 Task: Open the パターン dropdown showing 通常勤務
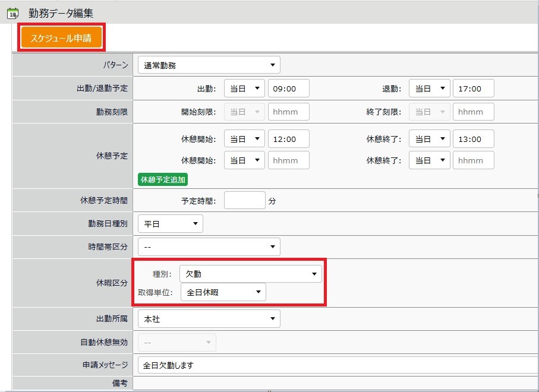coord(209,65)
